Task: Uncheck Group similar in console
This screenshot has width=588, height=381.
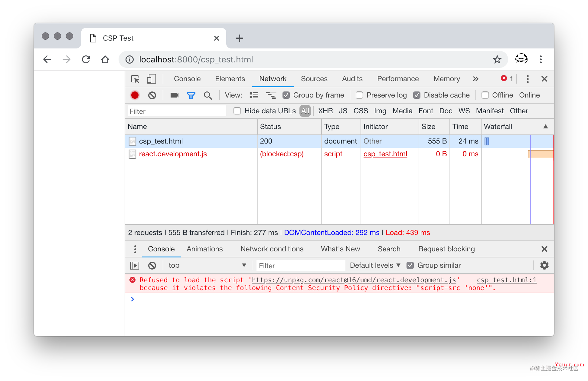Action: click(410, 265)
